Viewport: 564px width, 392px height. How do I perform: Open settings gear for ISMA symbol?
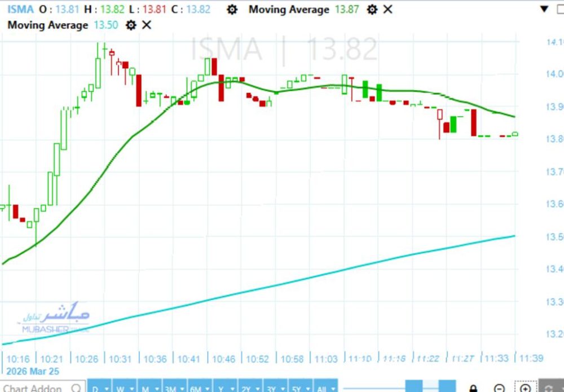(232, 10)
